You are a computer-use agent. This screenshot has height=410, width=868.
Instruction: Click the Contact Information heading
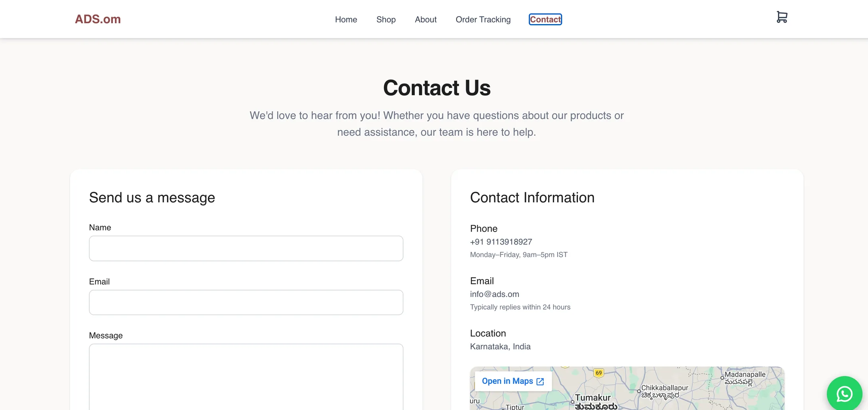532,198
